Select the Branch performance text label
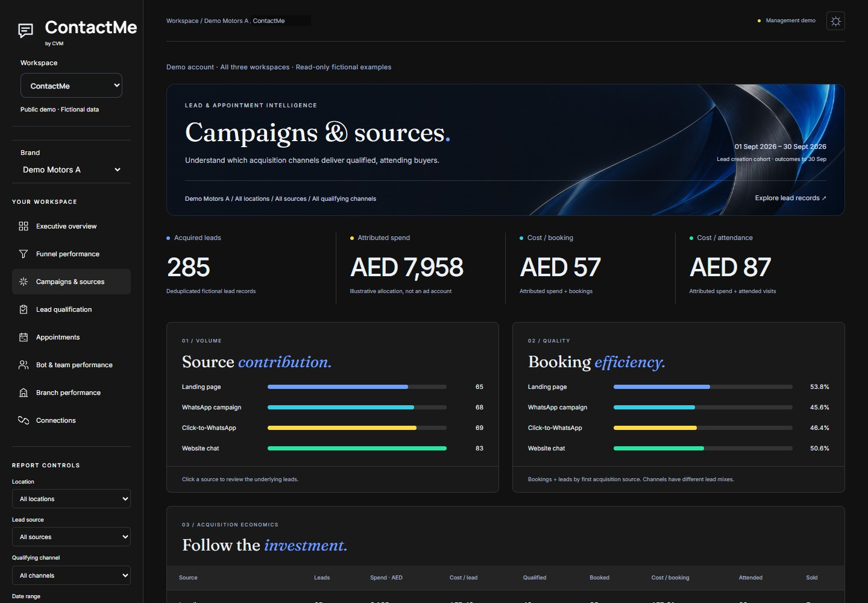The image size is (868, 603). coord(68,393)
